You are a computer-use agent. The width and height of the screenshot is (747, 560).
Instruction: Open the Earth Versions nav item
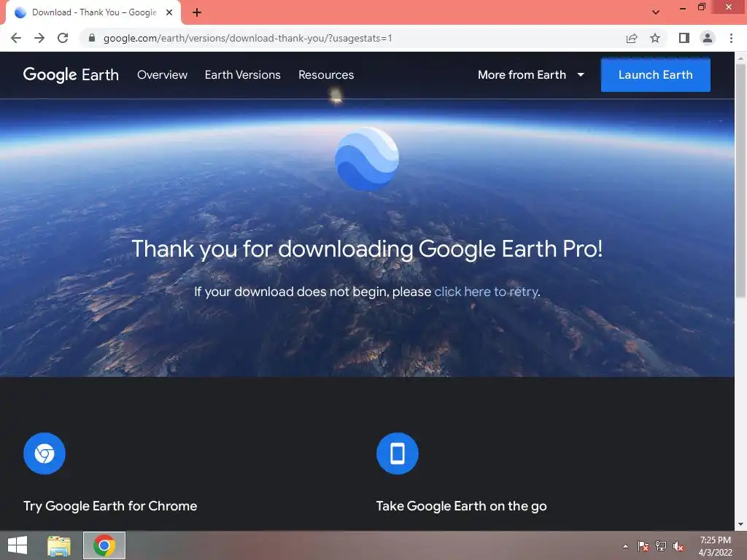pyautogui.click(x=242, y=75)
